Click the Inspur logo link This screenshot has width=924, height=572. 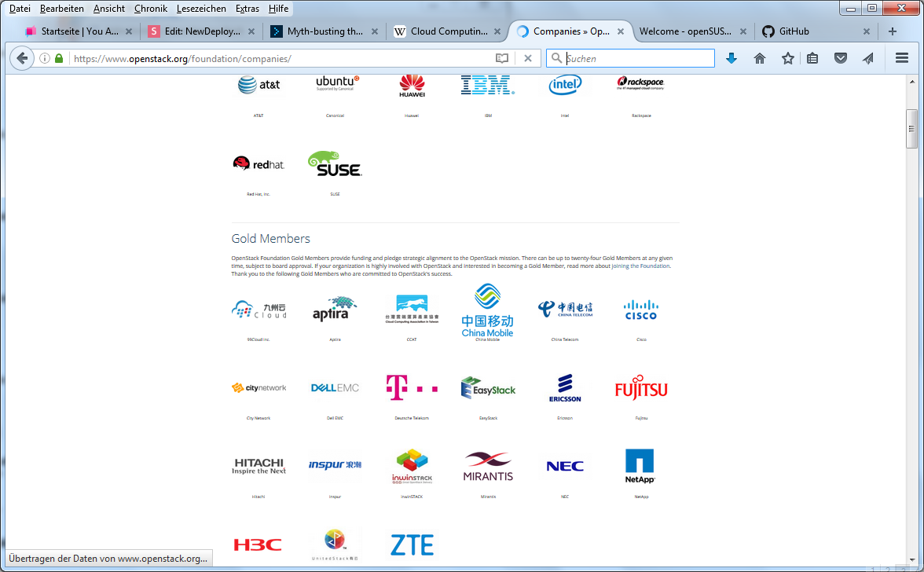click(335, 465)
